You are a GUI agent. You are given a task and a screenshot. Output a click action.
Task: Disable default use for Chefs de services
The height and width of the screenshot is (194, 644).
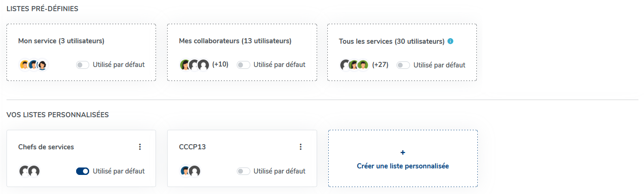coord(83,171)
